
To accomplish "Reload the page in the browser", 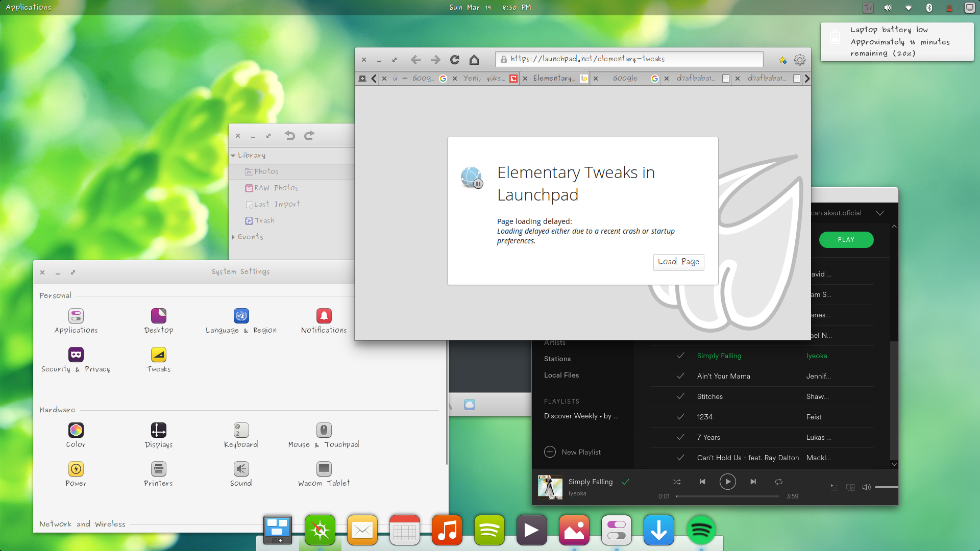I will (x=455, y=60).
